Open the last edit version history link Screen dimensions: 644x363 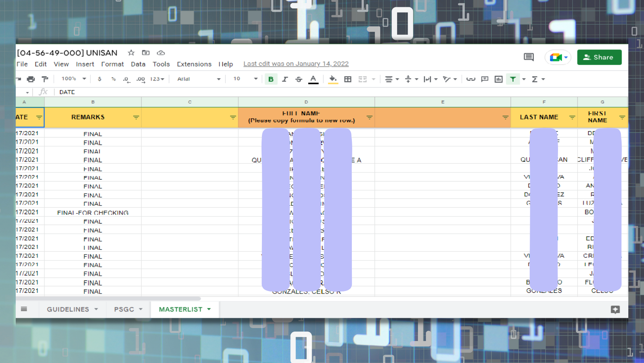pyautogui.click(x=296, y=64)
